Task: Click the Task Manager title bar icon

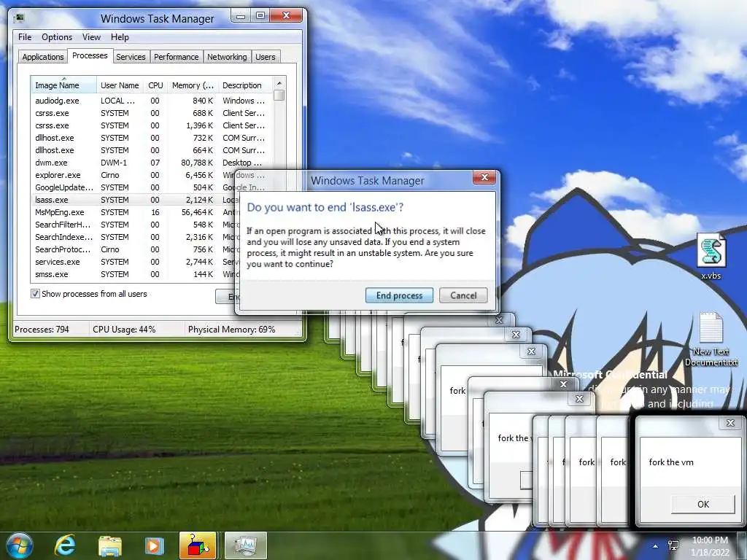Action: 19,18
